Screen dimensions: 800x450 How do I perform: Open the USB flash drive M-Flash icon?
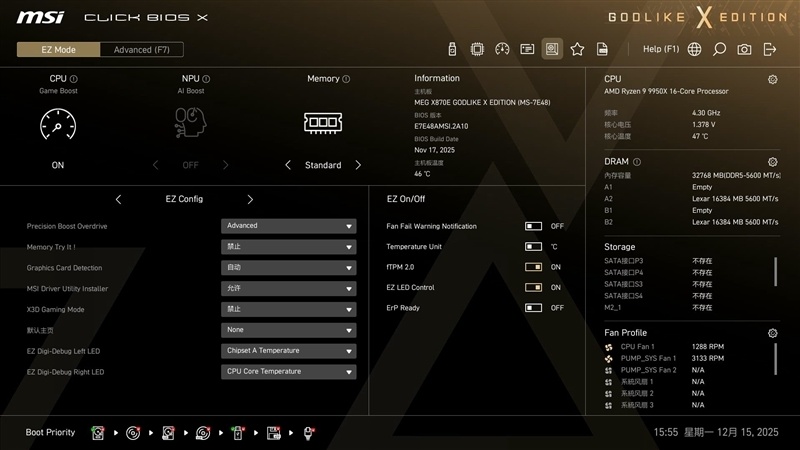tap(452, 49)
